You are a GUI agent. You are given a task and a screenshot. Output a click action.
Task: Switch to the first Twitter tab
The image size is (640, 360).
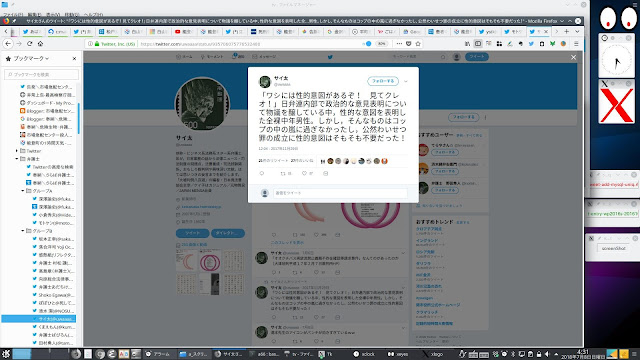point(32,31)
